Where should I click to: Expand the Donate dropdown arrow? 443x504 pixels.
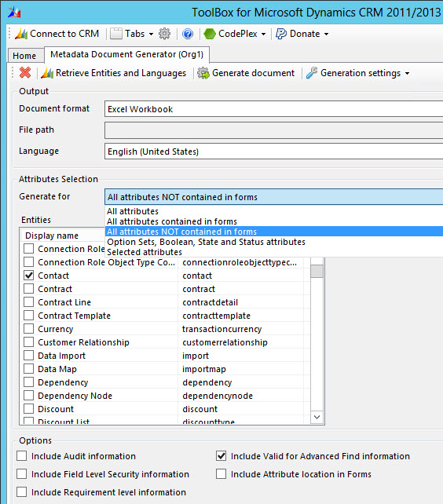(326, 34)
